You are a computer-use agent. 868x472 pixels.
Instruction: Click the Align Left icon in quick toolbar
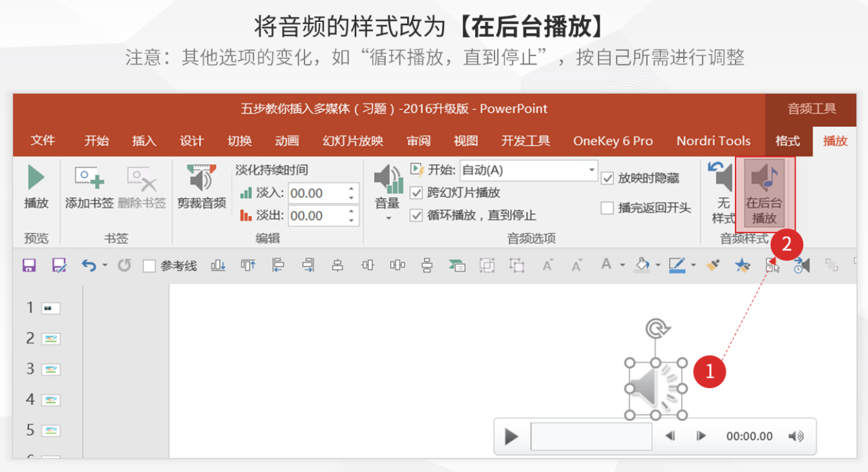click(x=278, y=265)
